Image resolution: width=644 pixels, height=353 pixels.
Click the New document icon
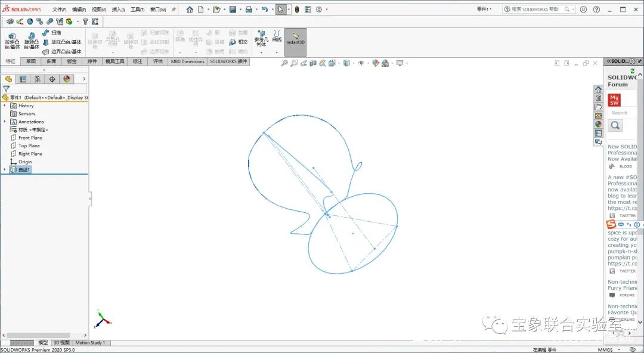[x=201, y=10]
